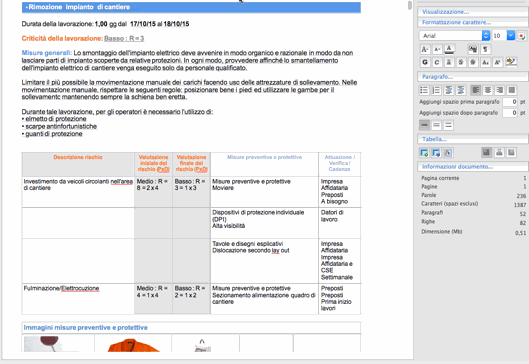
Task: Insert a numbered list
Action: [436, 90]
